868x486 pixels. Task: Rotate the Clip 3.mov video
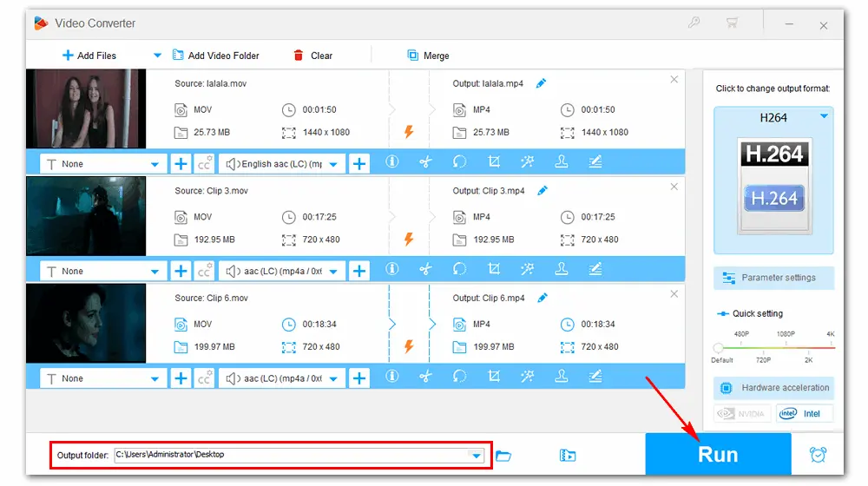tap(459, 269)
